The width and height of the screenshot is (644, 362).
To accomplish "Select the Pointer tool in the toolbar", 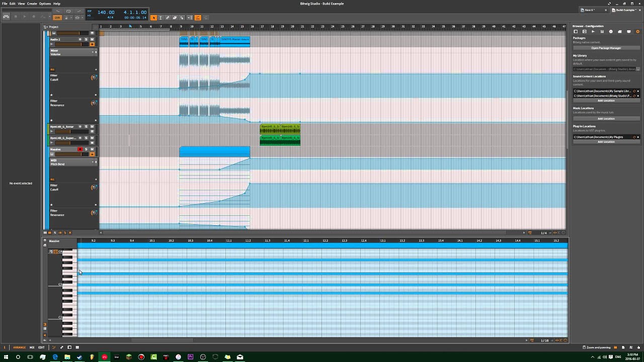I will (154, 18).
